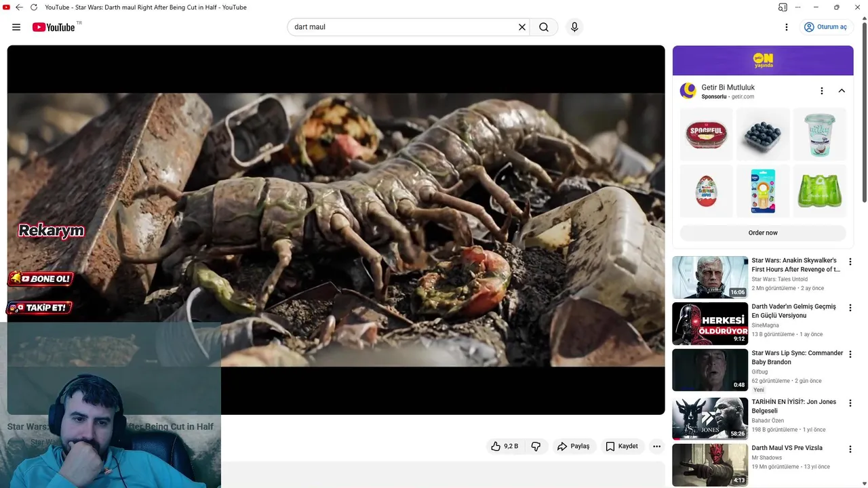868x488 pixels.
Task: Click Oturum aç sign-in button
Action: click(x=825, y=27)
